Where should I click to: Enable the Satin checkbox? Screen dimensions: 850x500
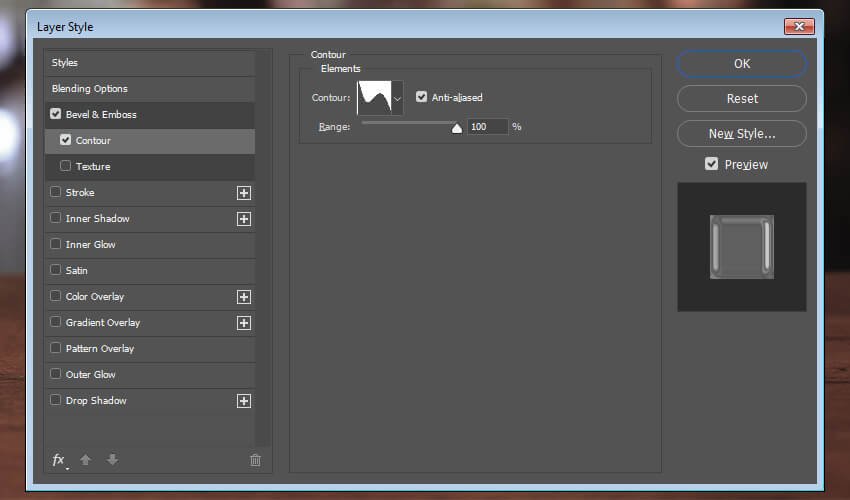tap(55, 270)
